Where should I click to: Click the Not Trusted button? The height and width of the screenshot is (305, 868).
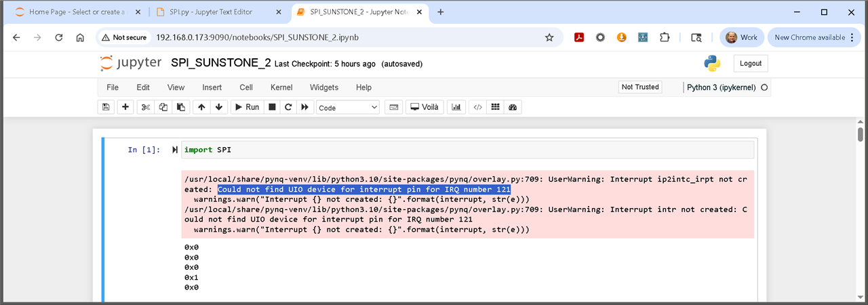coord(640,87)
